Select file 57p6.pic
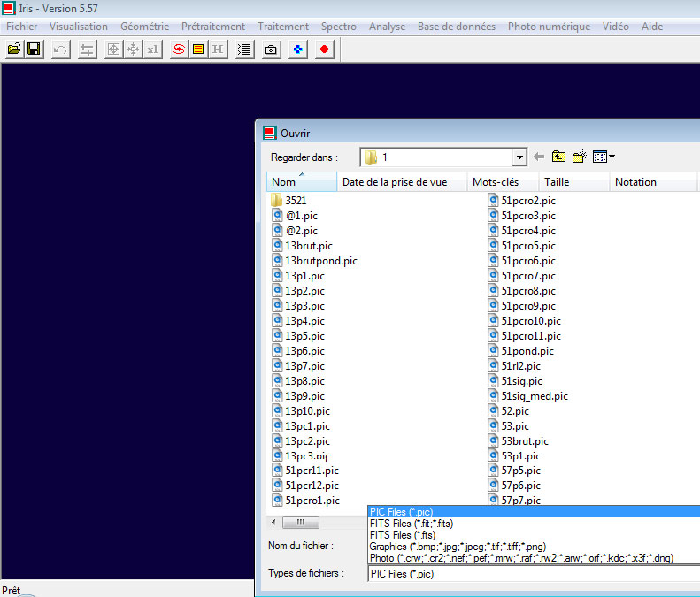This screenshot has height=597, width=700. coord(514,486)
